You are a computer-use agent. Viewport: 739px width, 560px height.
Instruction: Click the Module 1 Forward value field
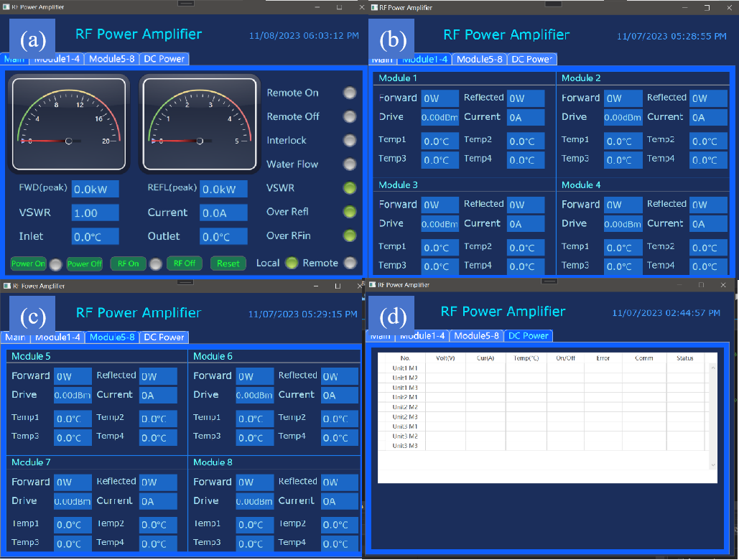pos(440,98)
